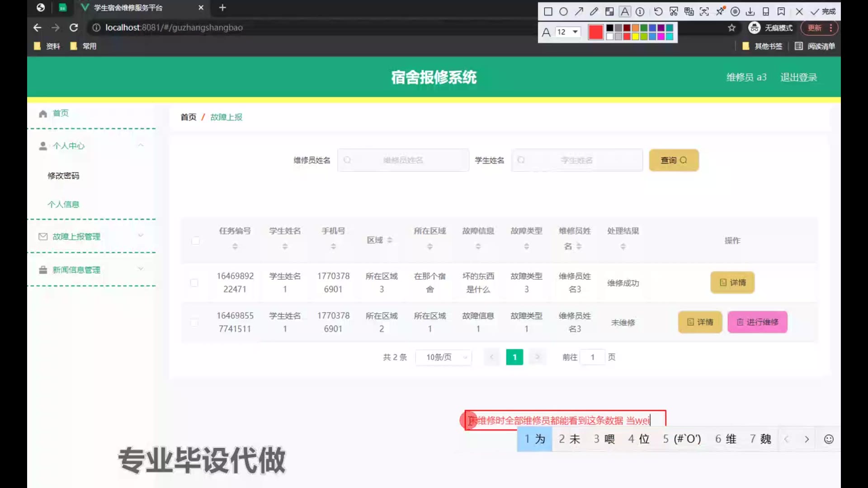Select the pencil drawing tool
Image resolution: width=868 pixels, height=488 pixels.
coord(594,12)
